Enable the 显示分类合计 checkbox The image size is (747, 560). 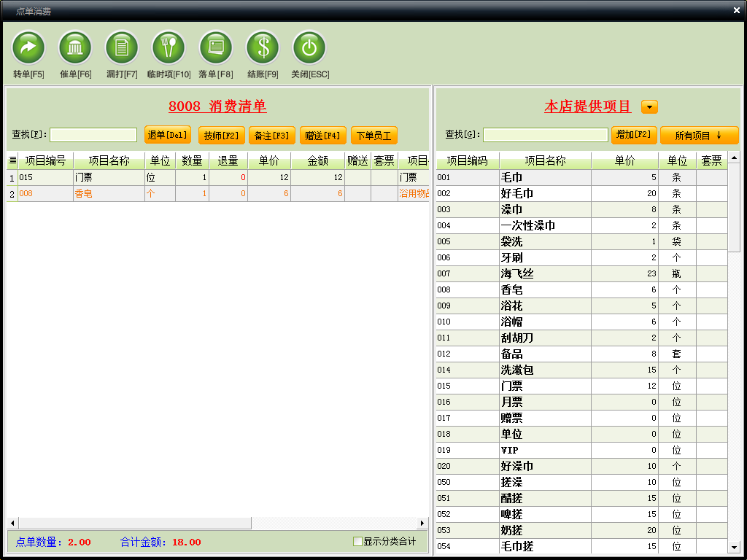(x=357, y=542)
